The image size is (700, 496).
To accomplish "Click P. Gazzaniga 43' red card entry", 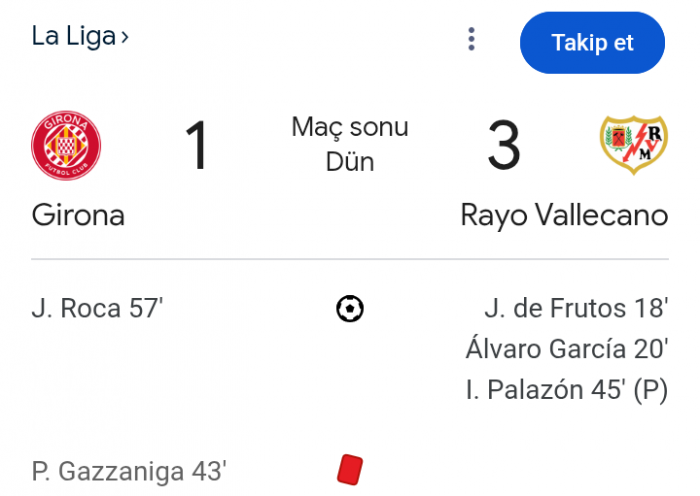I will pos(129,468).
